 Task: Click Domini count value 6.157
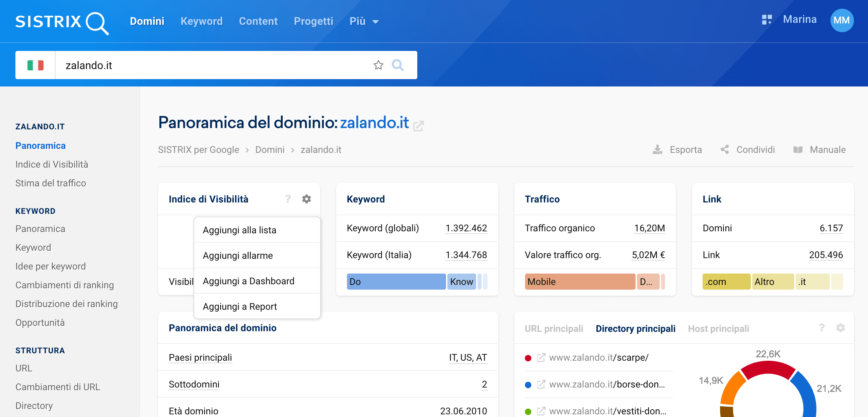[x=831, y=228]
